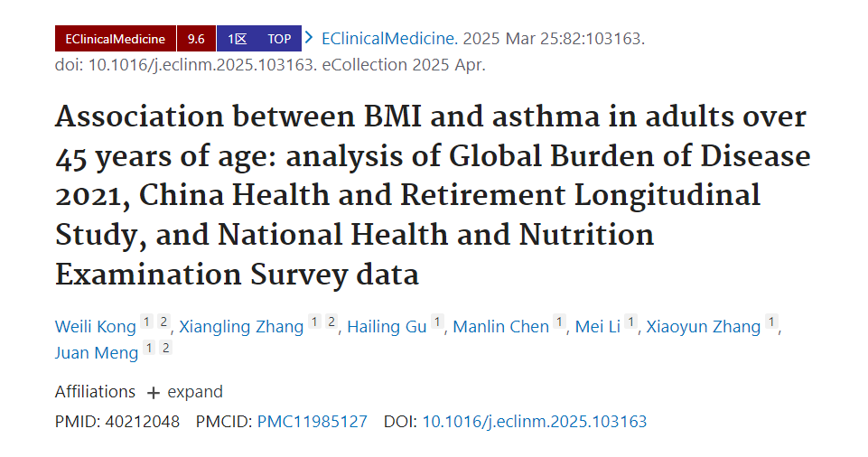Open the DOI link 10.1016/j.eclinm.2025.103163
868x457 pixels.
point(535,422)
